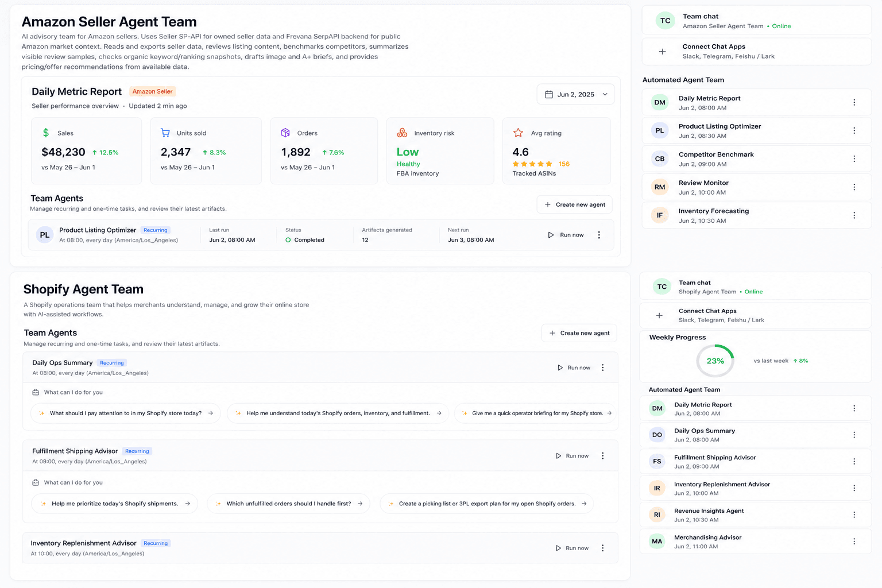Click the $48,230 sales value
Viewport: 882px width, 588px height.
click(x=63, y=152)
